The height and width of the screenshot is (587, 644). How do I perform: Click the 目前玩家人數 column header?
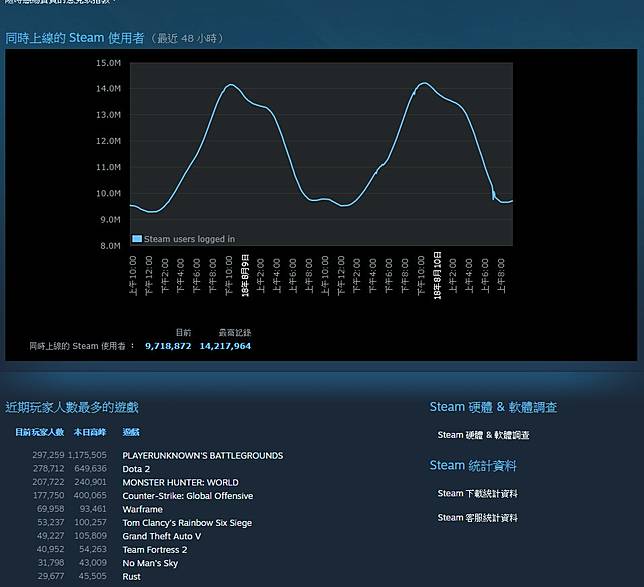39,432
